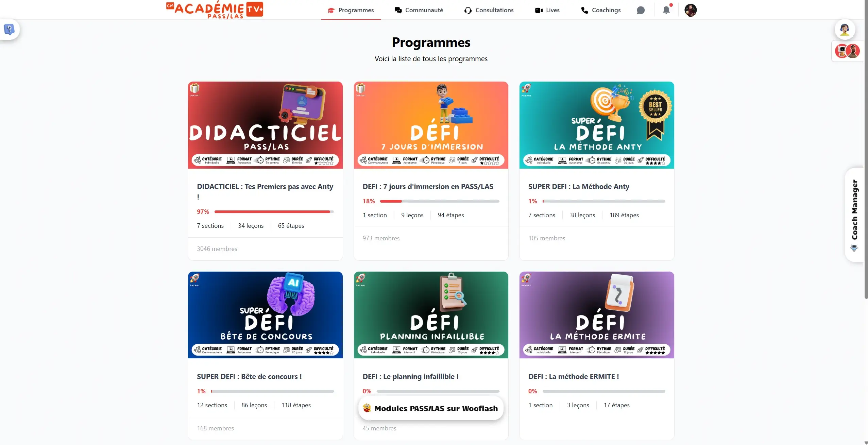Expand the Coach Manager side panel
This screenshot has height=445, width=868.
click(854, 215)
